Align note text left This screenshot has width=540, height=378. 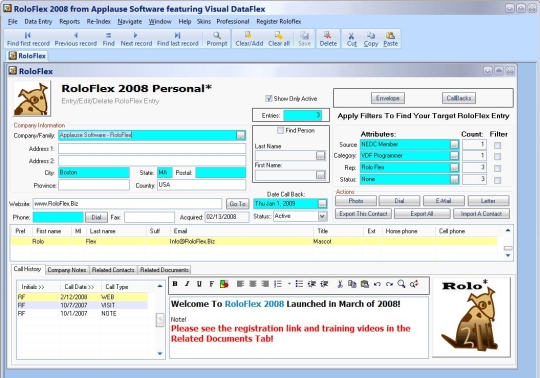[x=240, y=284]
